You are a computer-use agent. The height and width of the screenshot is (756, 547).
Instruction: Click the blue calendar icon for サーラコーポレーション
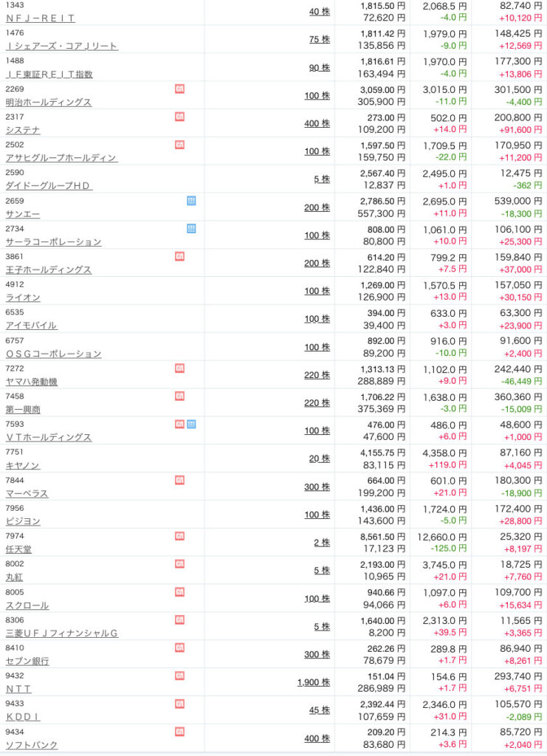point(191,229)
